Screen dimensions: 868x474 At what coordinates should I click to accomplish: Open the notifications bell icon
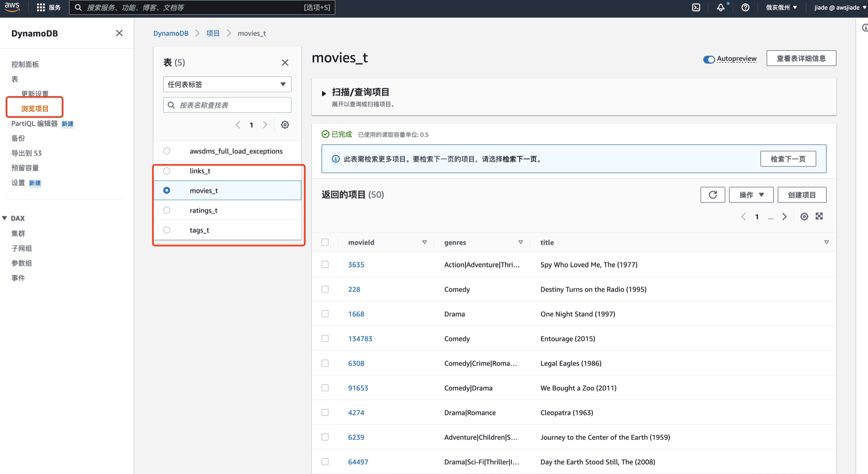(x=721, y=7)
